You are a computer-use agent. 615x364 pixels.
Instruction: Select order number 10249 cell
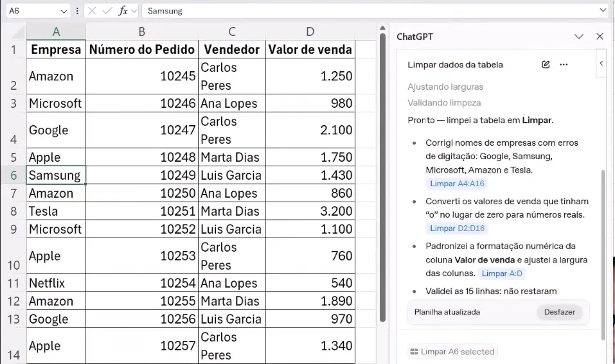(x=142, y=175)
